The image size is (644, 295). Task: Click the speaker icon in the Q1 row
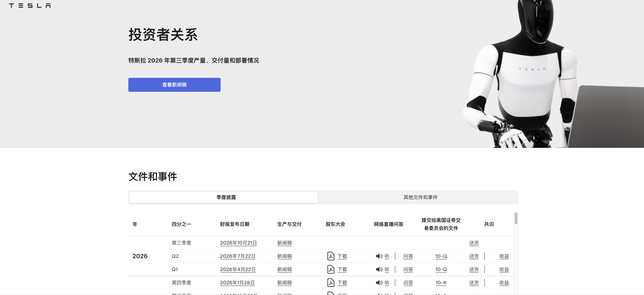click(x=379, y=269)
